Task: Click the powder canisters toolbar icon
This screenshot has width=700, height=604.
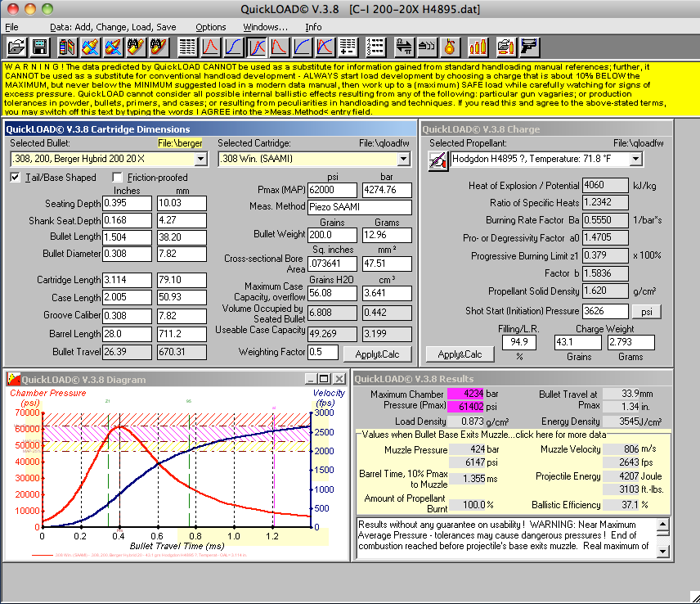Action: (67, 47)
